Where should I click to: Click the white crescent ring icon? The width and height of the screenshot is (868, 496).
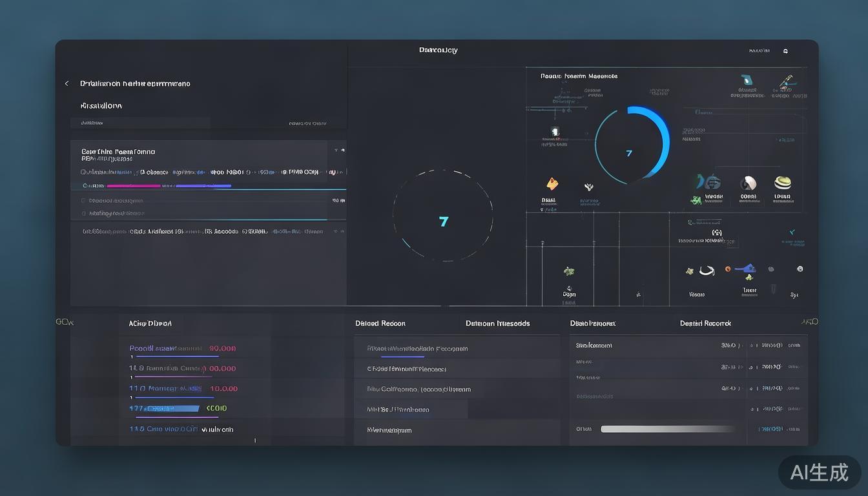[707, 271]
